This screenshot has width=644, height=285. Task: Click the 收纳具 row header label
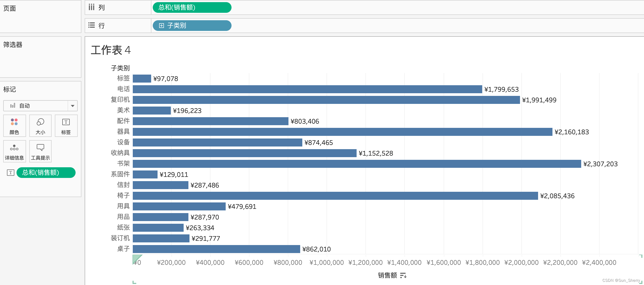point(120,153)
